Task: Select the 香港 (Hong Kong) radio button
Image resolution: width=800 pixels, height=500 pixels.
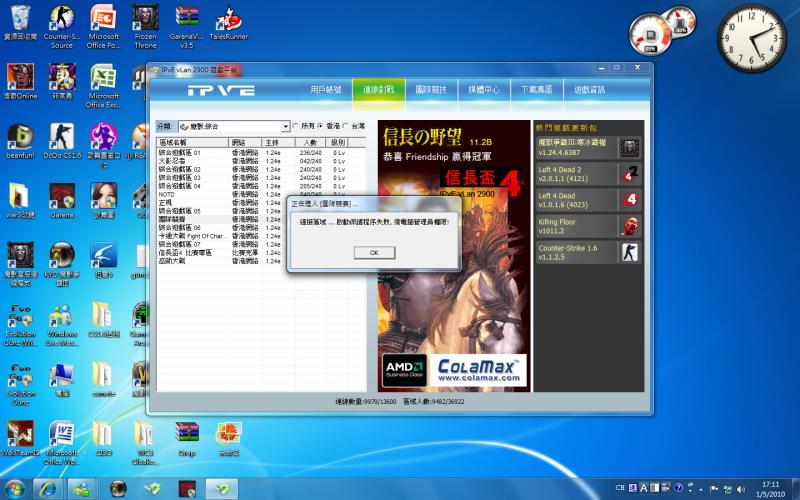Action: coord(320,126)
